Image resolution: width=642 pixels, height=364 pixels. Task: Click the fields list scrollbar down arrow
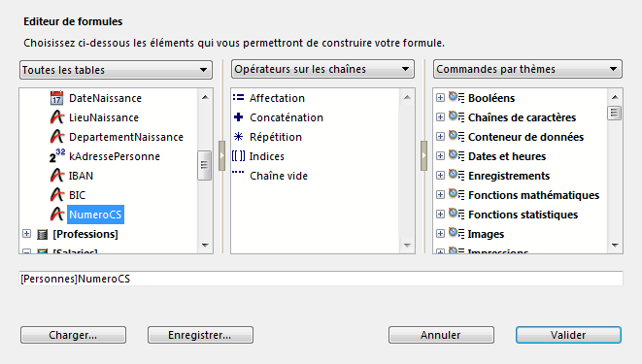[x=205, y=245]
